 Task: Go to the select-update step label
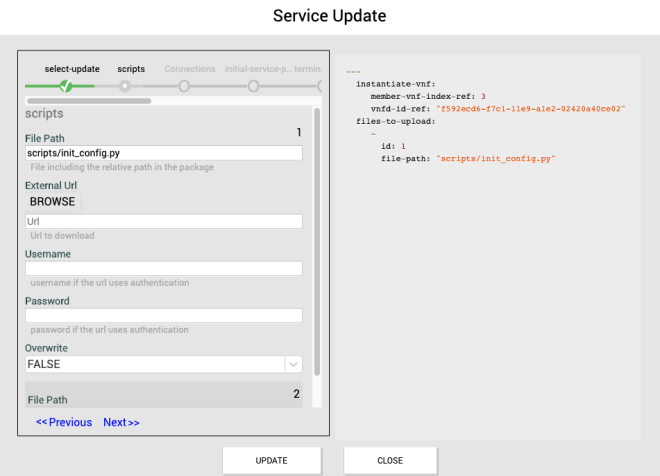point(72,69)
